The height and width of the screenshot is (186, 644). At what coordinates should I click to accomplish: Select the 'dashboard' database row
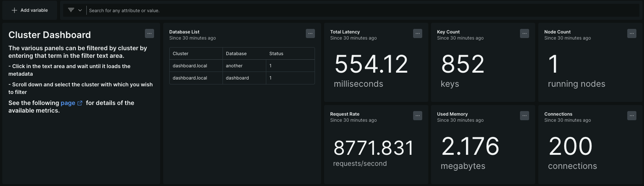[237, 78]
